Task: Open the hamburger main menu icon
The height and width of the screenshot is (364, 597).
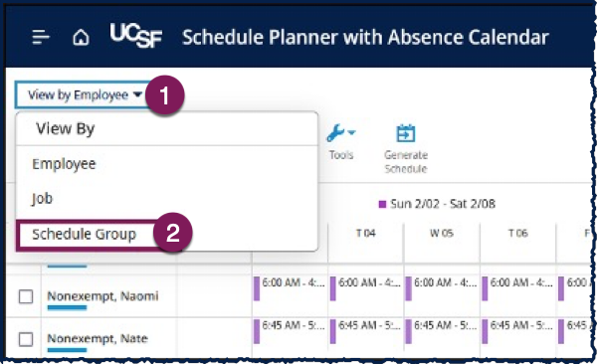Action: coord(41,38)
